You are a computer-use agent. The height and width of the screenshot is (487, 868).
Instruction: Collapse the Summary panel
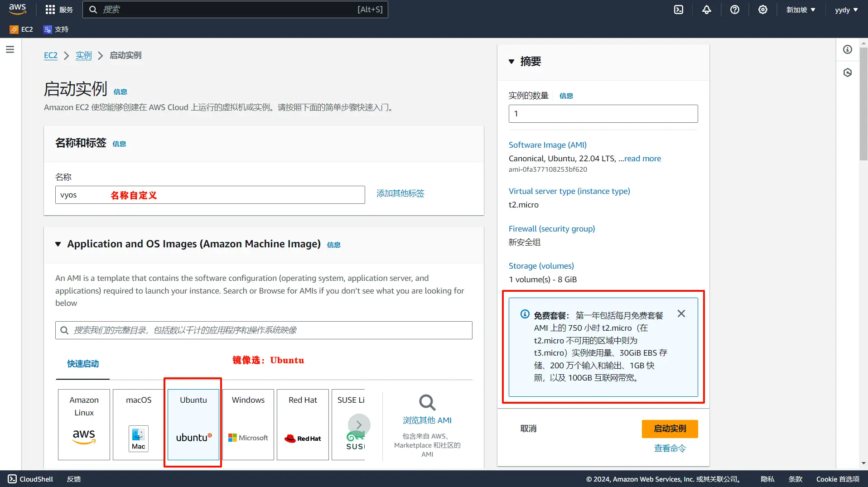511,62
